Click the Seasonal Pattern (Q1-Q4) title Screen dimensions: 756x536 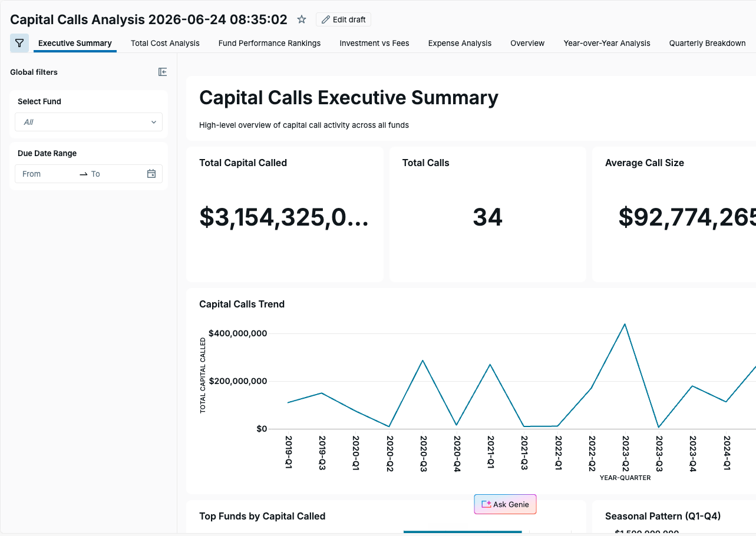pyautogui.click(x=663, y=516)
